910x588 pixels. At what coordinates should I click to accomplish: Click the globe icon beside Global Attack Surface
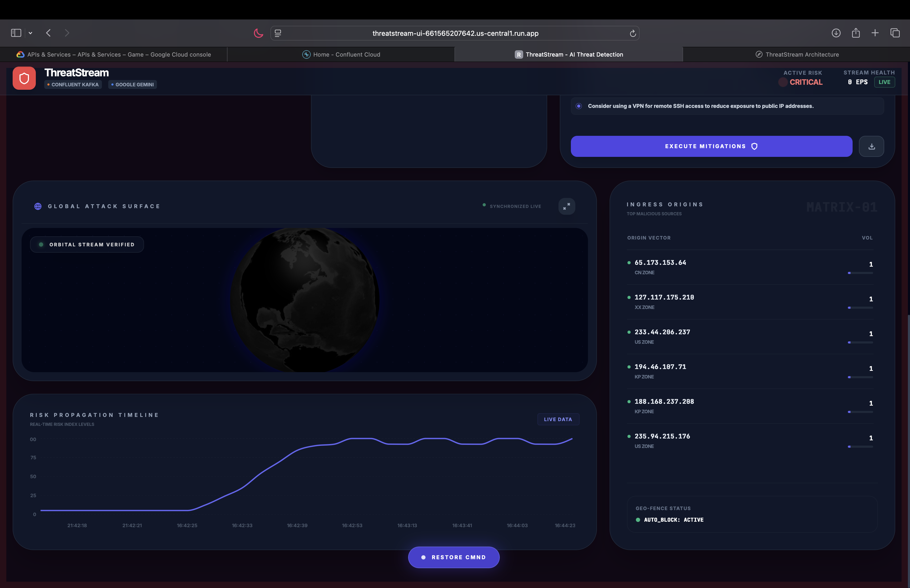tap(38, 206)
